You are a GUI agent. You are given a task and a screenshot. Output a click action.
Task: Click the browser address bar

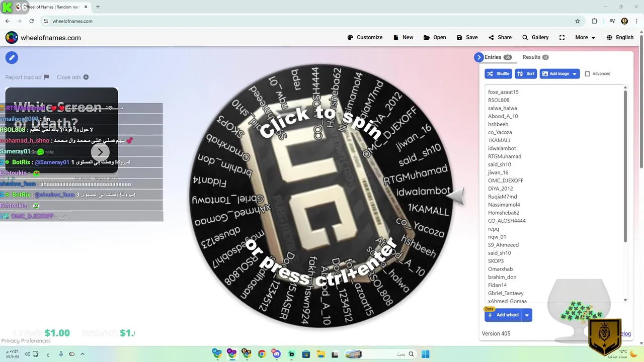(x=312, y=21)
